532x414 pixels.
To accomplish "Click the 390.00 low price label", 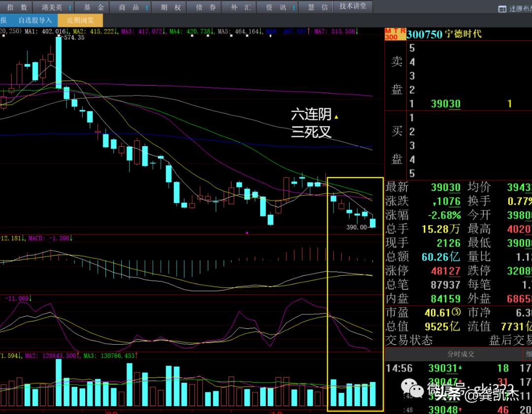I will coord(357,227).
